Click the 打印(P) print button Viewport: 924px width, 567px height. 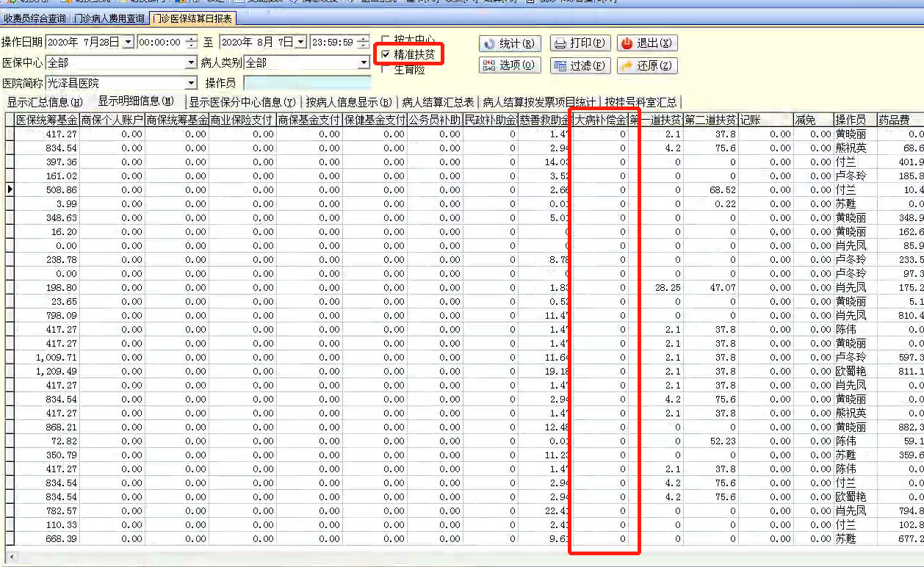tap(580, 43)
